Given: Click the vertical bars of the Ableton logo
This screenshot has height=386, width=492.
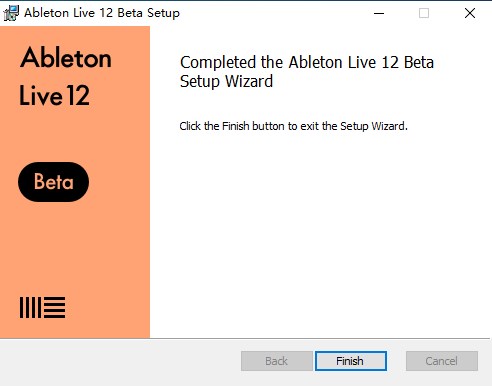Looking at the screenshot, I should point(30,307).
